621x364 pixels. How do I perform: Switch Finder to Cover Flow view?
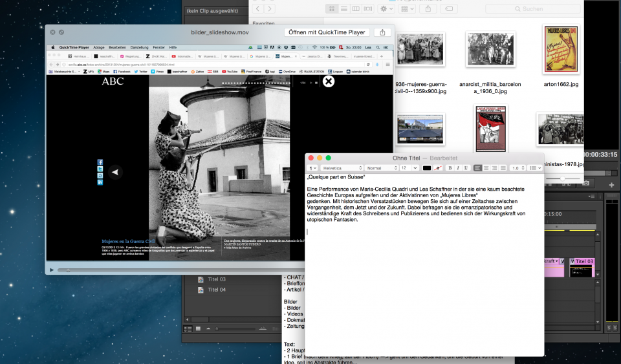(x=368, y=8)
